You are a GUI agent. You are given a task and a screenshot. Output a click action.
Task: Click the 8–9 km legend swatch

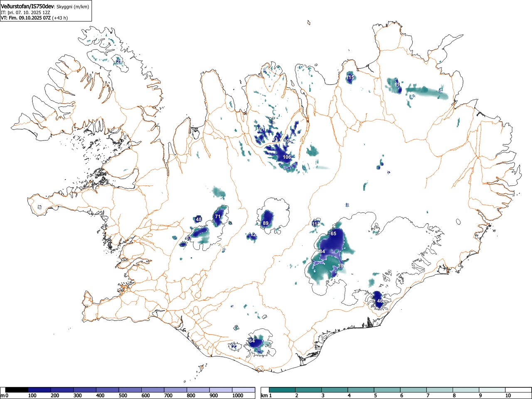466,390
